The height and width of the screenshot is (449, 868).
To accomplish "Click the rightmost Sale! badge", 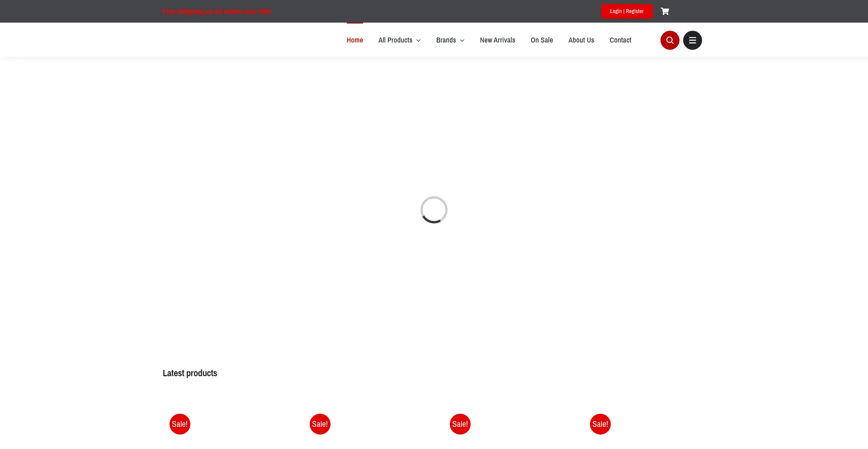I will click(x=600, y=424).
